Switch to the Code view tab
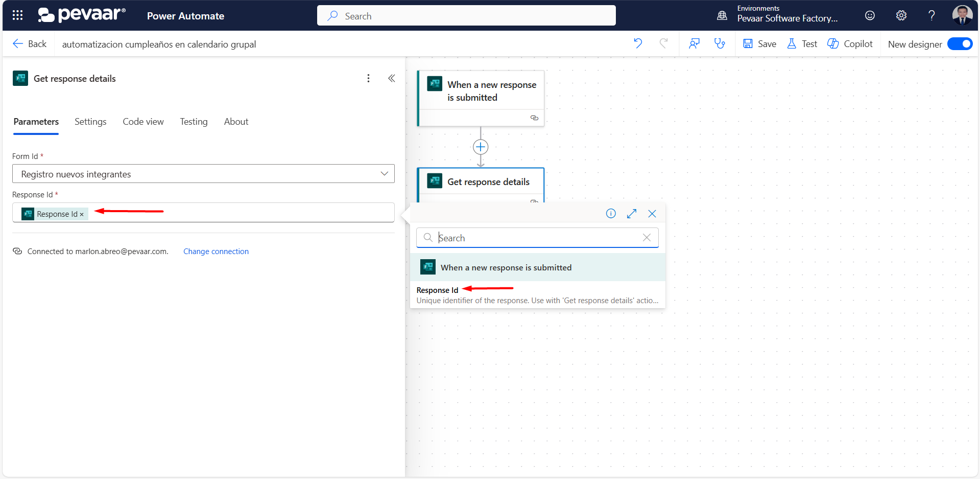Viewport: 980px width, 479px height. click(x=143, y=122)
